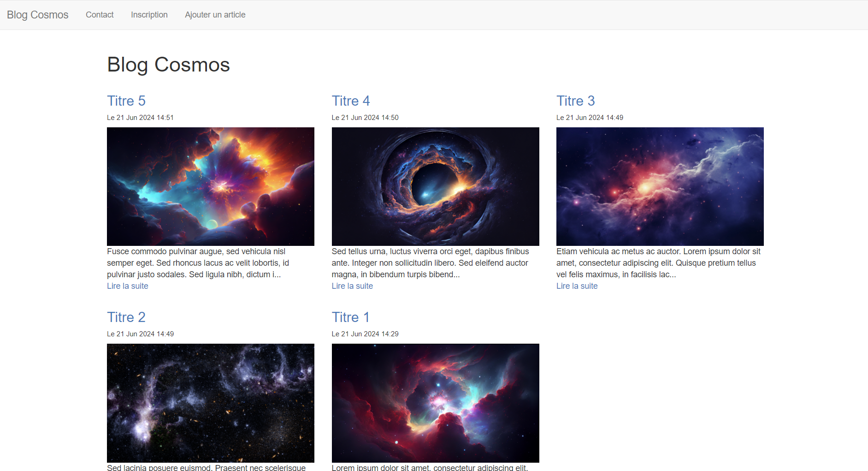
Task: Open the Contact page
Action: pyautogui.click(x=99, y=14)
